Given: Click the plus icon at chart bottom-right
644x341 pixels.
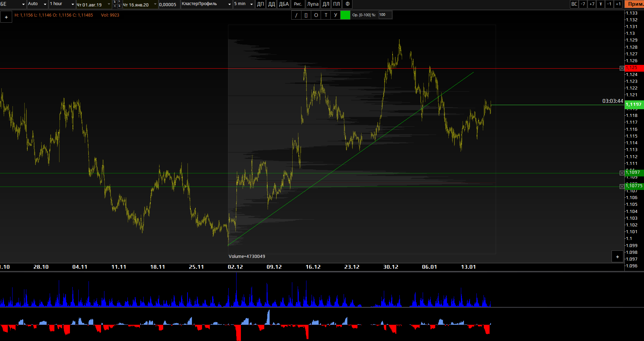Looking at the screenshot, I should pos(617,257).
